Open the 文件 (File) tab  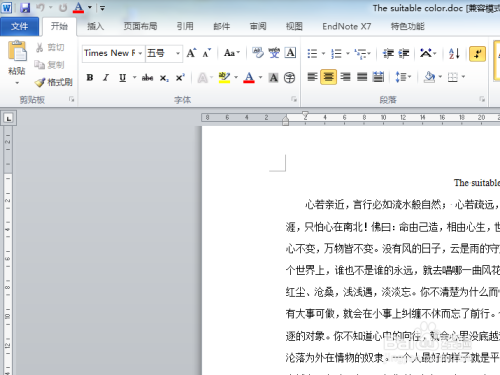tap(19, 26)
